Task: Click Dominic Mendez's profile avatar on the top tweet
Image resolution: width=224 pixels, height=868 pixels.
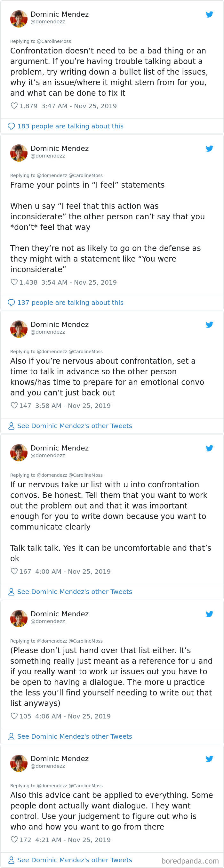Action: point(19,19)
